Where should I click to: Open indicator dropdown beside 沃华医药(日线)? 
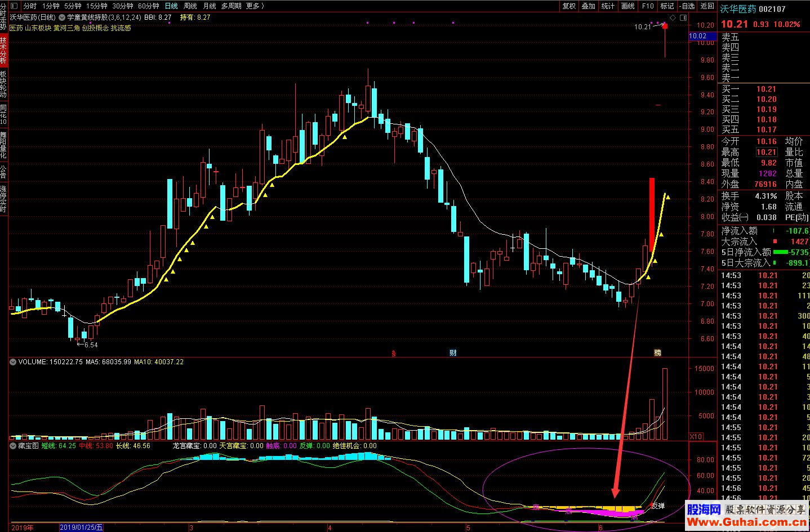(x=61, y=17)
